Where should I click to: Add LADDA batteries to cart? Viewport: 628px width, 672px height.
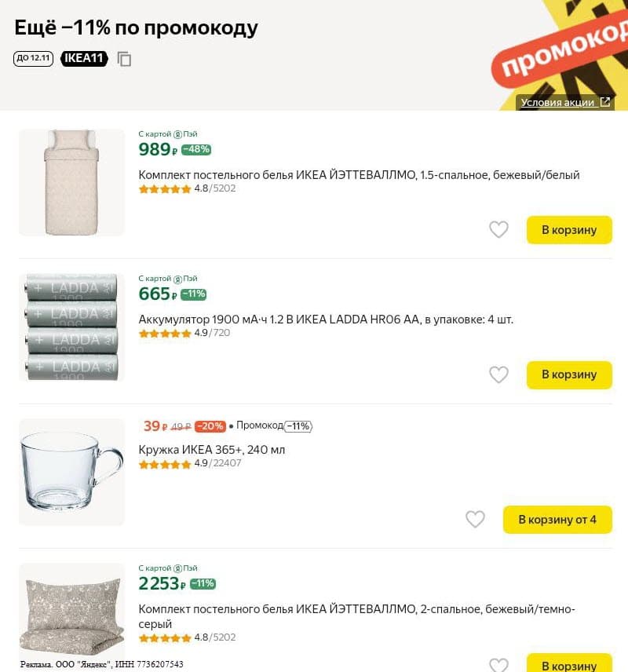(x=568, y=374)
